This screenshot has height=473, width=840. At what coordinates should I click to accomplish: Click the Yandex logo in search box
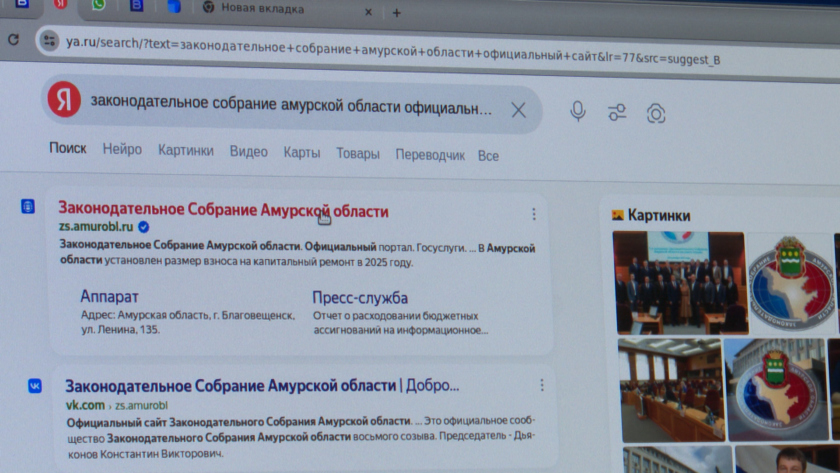[64, 99]
